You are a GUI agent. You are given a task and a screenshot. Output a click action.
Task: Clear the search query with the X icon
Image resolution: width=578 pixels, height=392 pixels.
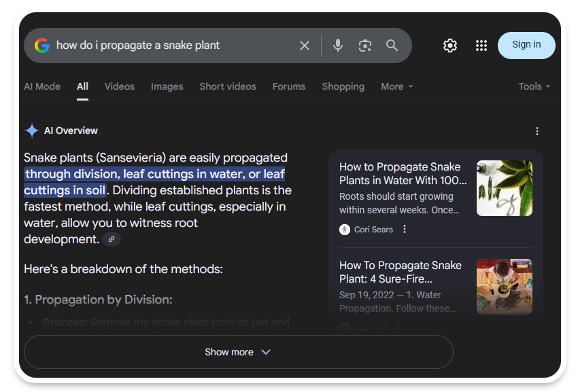pyautogui.click(x=305, y=46)
